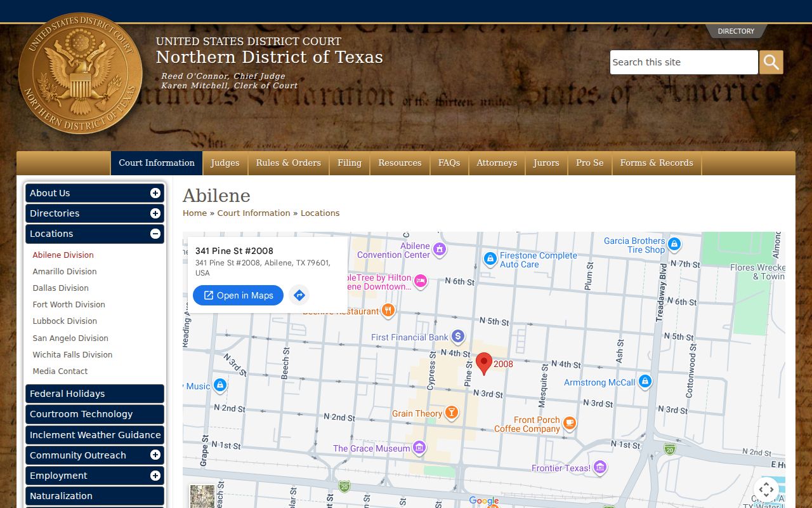
Task: Select The Grace Museum marker
Action: pos(419,448)
